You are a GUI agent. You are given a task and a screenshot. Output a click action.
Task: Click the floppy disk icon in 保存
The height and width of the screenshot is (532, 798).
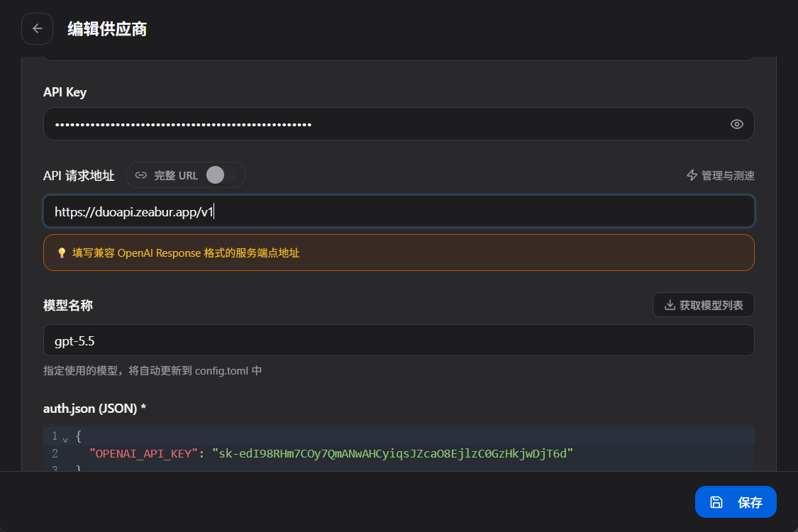[x=716, y=502]
